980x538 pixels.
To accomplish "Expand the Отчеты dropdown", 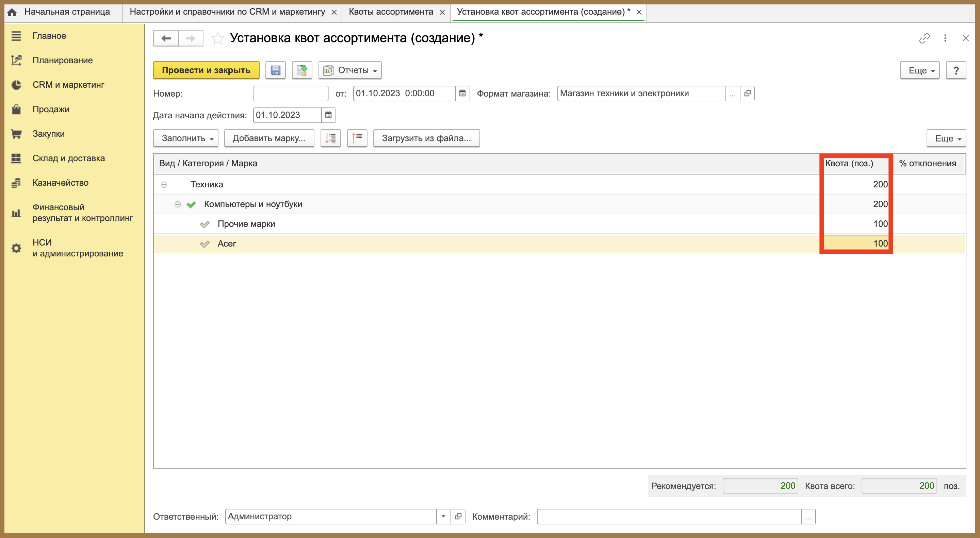I will coord(350,70).
